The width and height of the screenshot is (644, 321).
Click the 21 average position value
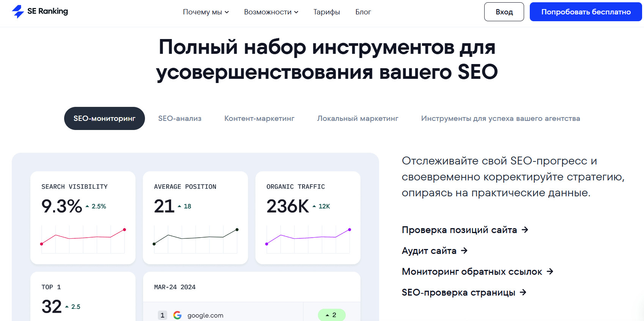pos(164,206)
